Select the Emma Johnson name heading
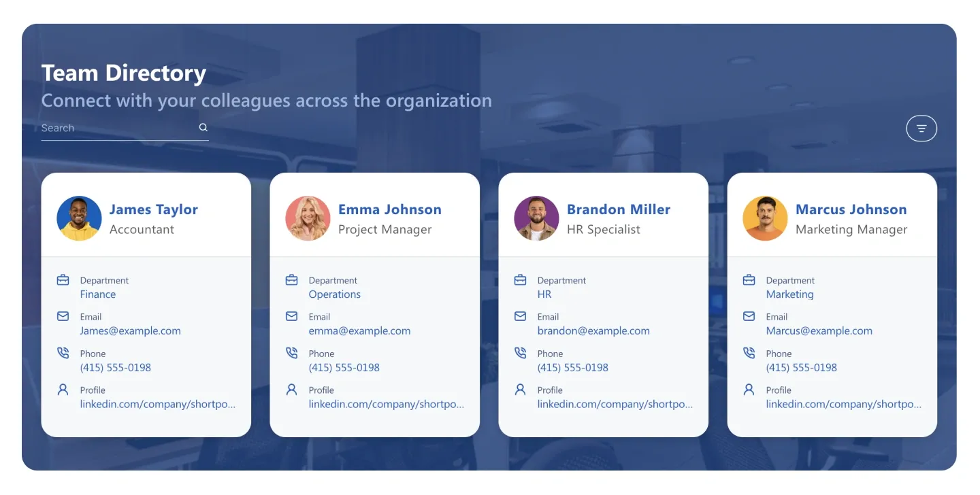The image size is (980, 495). tap(390, 209)
